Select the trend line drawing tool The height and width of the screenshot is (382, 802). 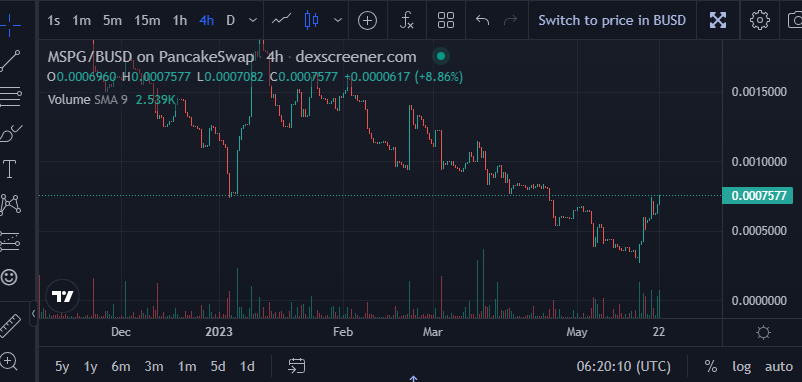pyautogui.click(x=10, y=61)
